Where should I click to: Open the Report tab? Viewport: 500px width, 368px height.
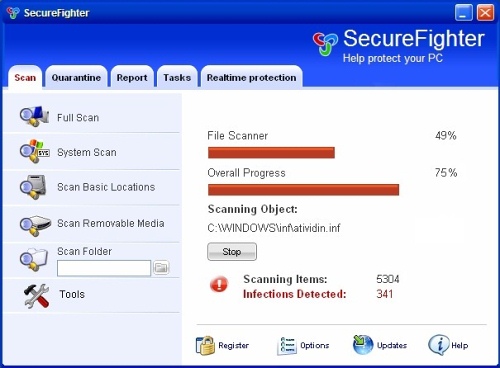click(x=132, y=78)
